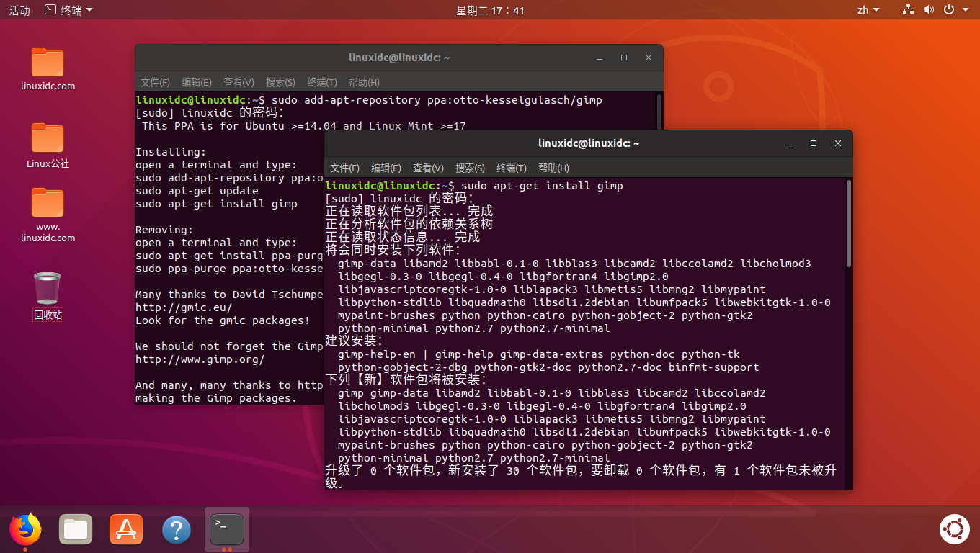Click the http://gmic.eu/ URL in back terminal
The image size is (980, 553).
184,307
